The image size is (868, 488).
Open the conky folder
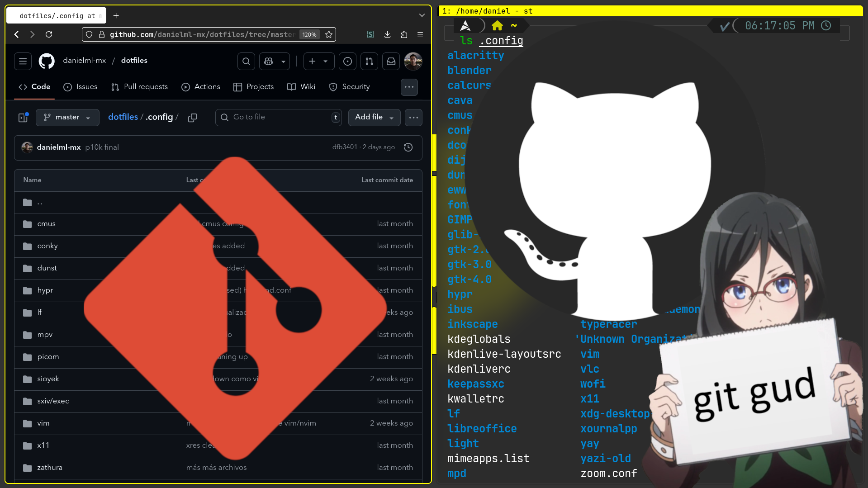(x=47, y=246)
